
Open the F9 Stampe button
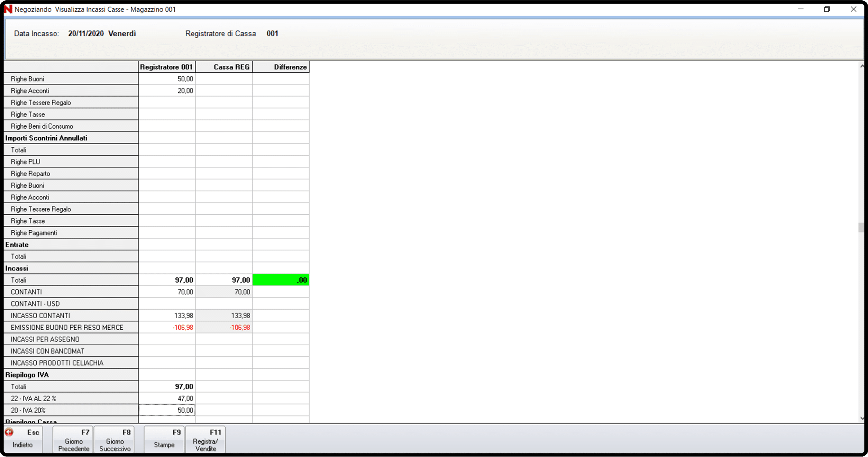click(164, 439)
